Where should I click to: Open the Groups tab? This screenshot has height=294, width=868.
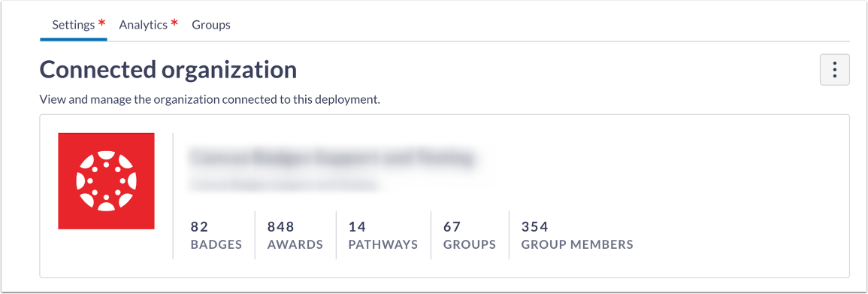[x=211, y=25]
